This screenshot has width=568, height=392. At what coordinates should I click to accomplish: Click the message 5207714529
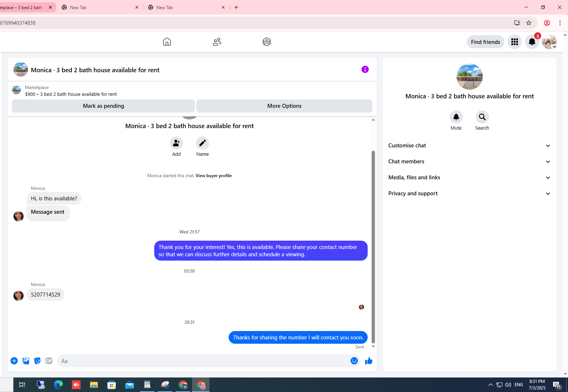46,295
